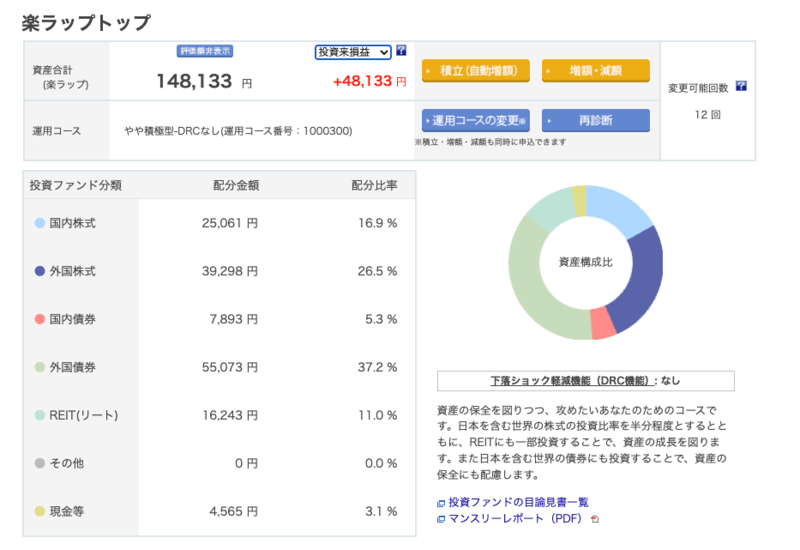Click the 外国株式 dark blue color dot
Screen dimensions: 800x550
(40, 271)
